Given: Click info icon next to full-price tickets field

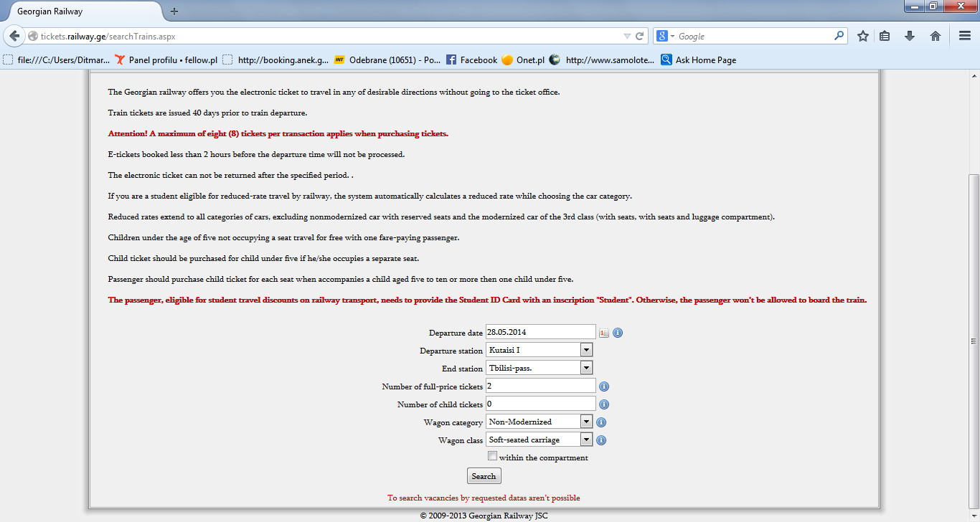Looking at the screenshot, I should click(x=604, y=386).
